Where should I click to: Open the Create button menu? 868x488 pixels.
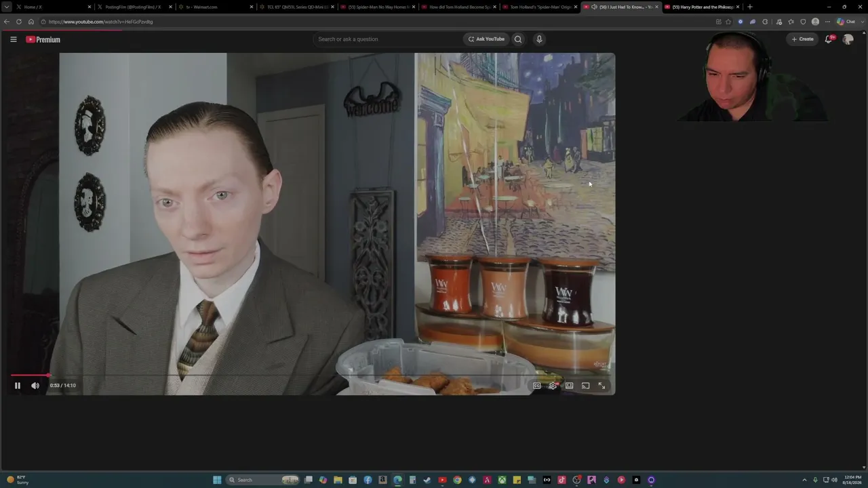[802, 39]
